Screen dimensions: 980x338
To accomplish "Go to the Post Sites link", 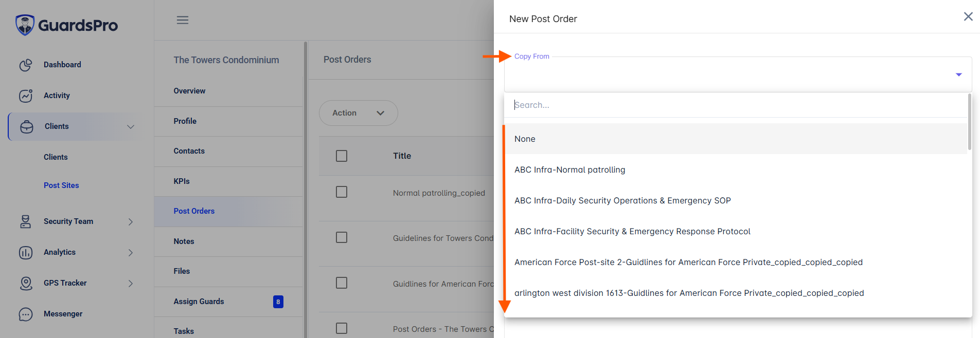I will pos(61,185).
